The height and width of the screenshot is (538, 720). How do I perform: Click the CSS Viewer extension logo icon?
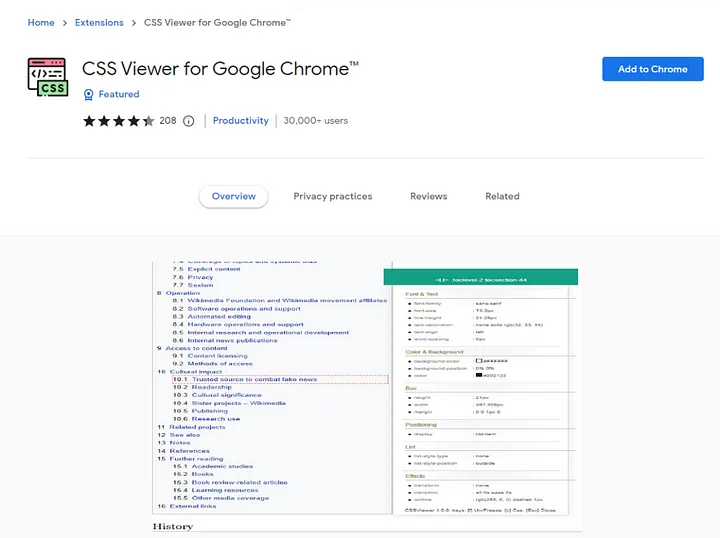(48, 77)
